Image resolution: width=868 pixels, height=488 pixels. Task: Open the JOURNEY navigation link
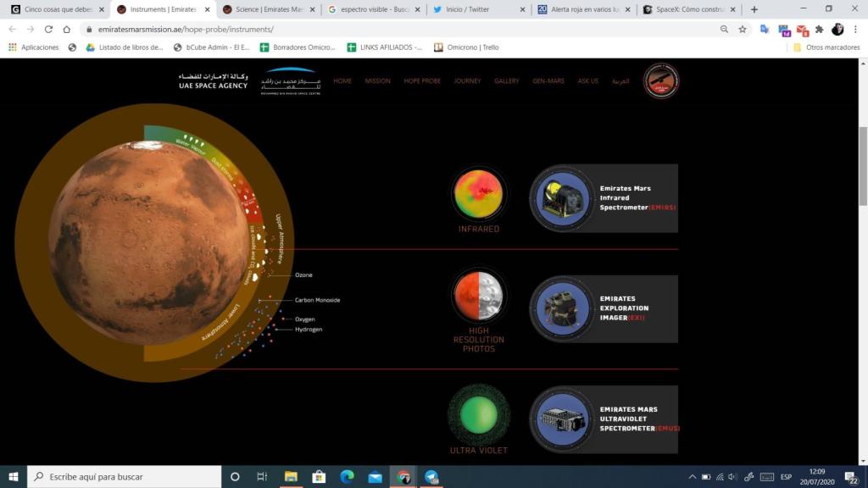tap(467, 80)
